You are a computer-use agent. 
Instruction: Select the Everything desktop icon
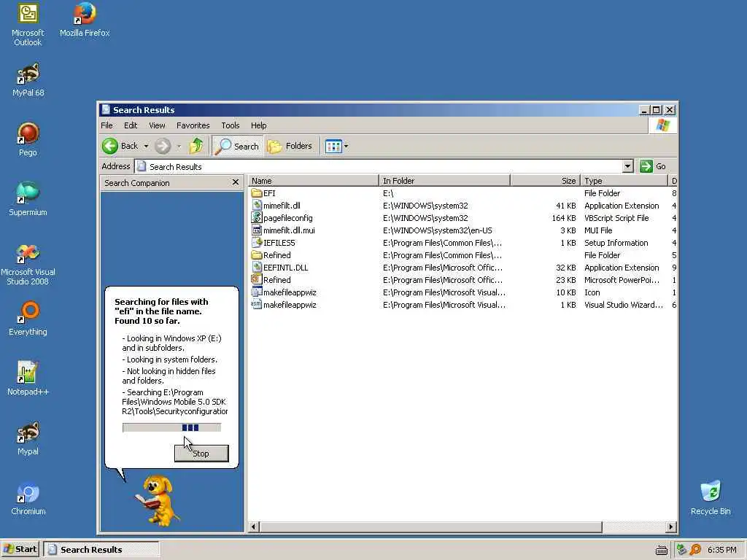click(x=28, y=319)
